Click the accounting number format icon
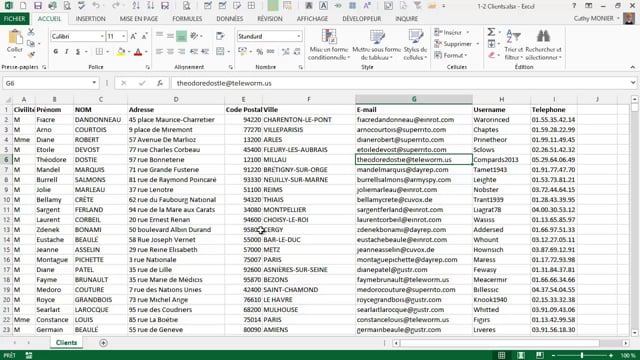This screenshot has width=640, height=360. coord(242,51)
